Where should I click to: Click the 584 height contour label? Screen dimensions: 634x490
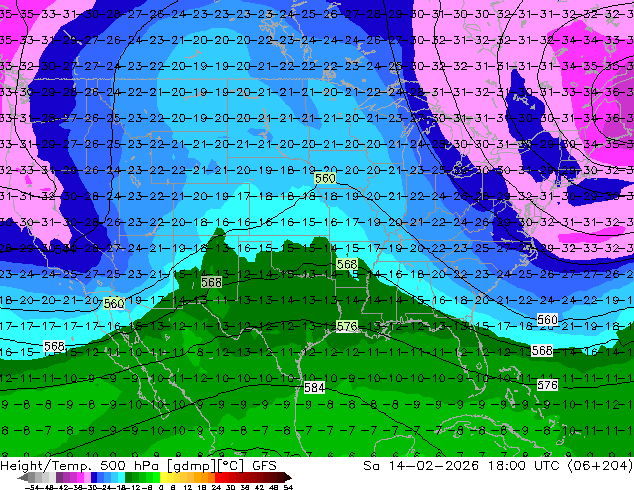(314, 388)
